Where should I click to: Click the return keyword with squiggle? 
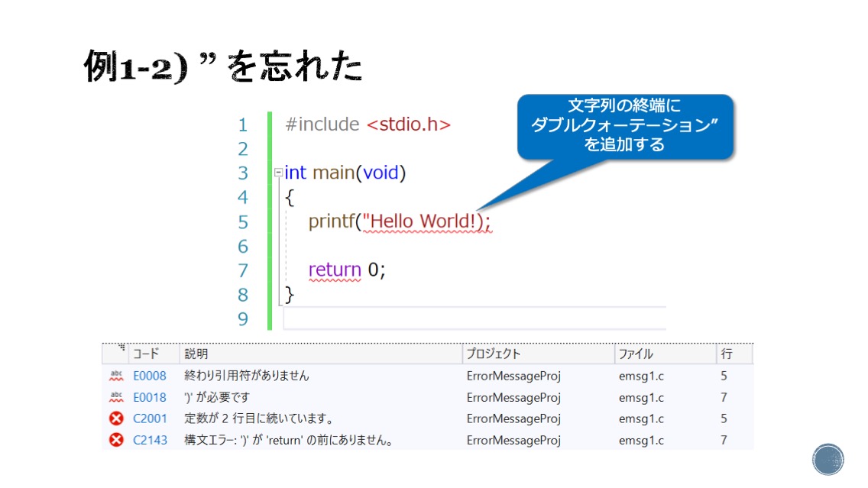tap(335, 270)
